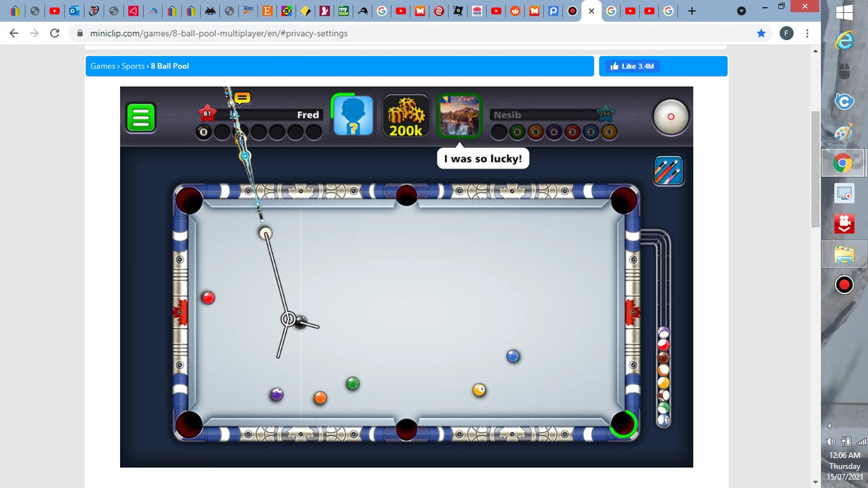
Task: Click the 200k coin pot icon
Action: pyautogui.click(x=406, y=116)
